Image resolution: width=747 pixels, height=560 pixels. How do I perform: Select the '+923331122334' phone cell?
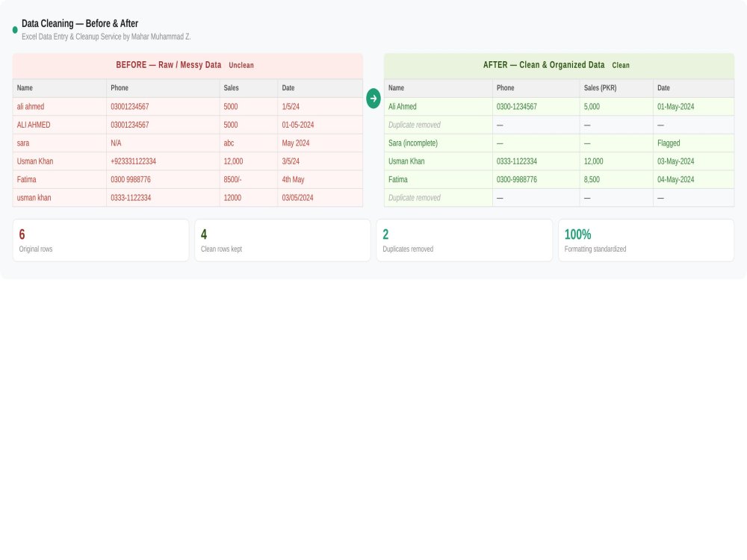tap(163, 161)
